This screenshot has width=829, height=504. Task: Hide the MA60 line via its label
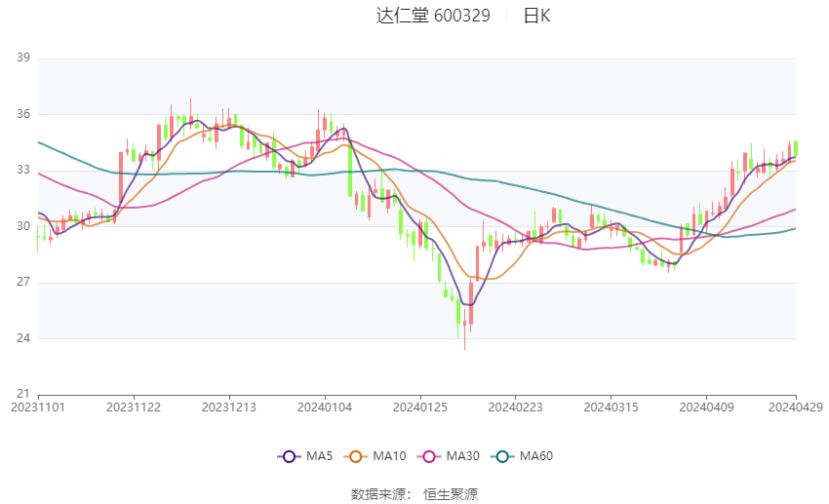click(536, 456)
